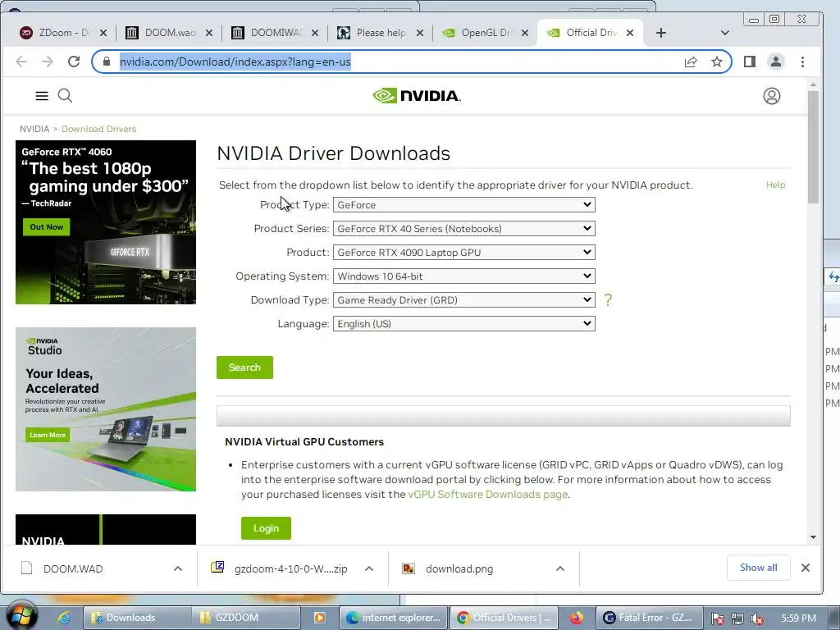Open Download Type dropdown
The image size is (840, 630).
464,300
